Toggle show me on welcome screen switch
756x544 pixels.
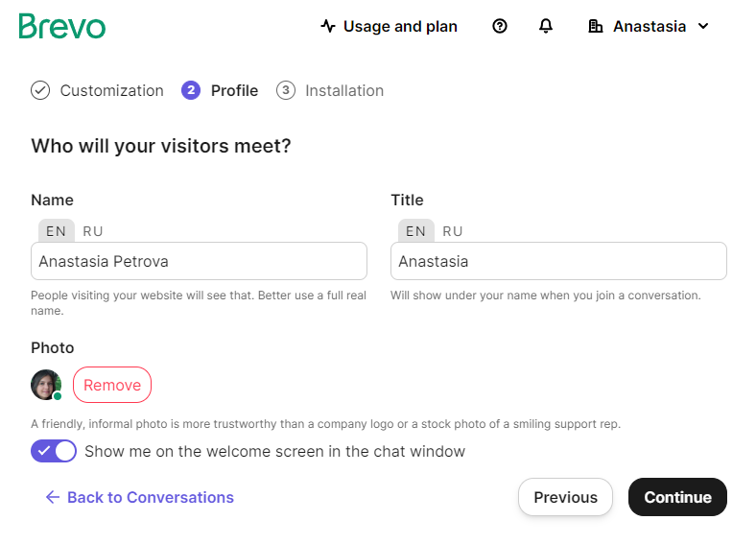click(54, 451)
